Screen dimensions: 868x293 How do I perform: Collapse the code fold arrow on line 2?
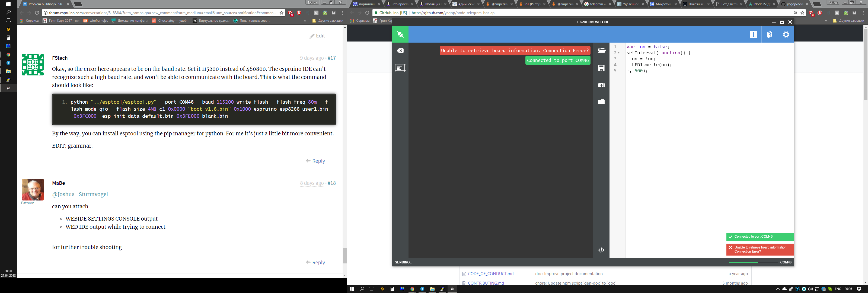619,53
